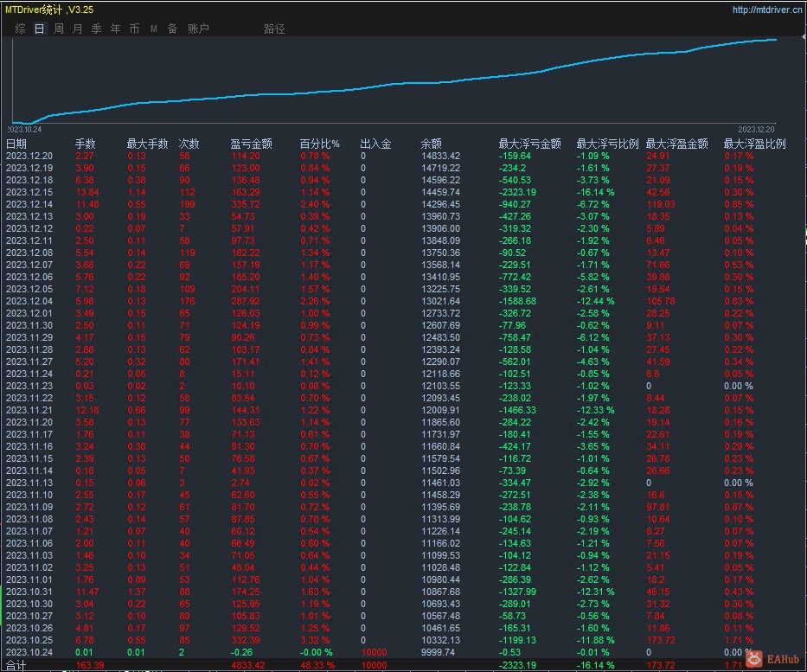Open the 账户 account tab
This screenshot has height=672, width=807.
pyautogui.click(x=198, y=29)
